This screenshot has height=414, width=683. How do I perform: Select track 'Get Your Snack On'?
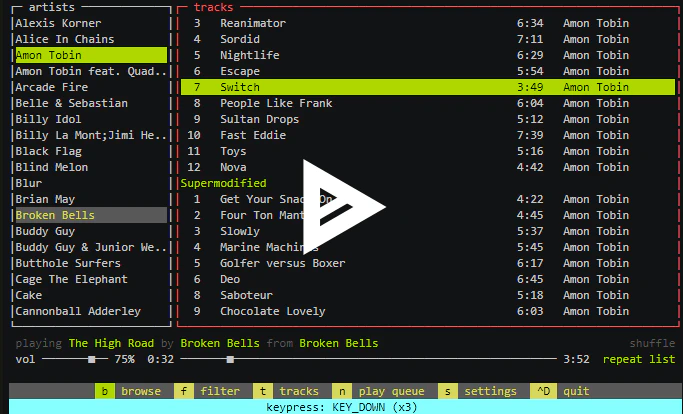coord(428,199)
